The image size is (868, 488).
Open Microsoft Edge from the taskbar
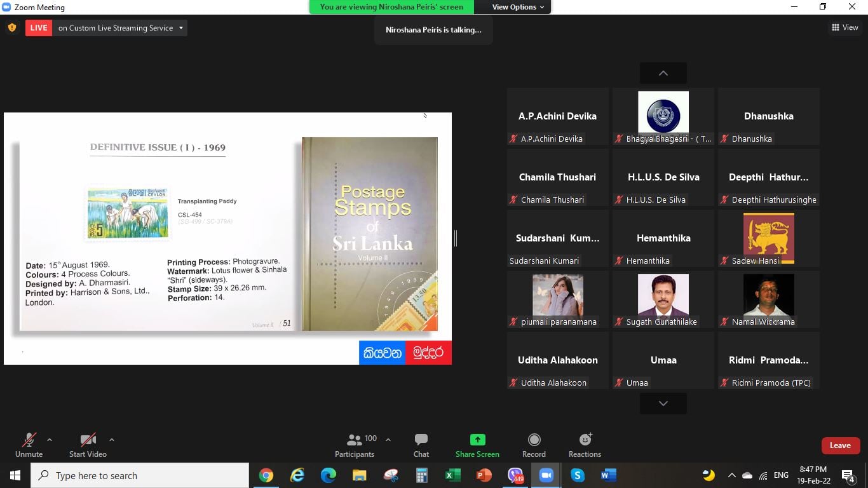click(328, 475)
